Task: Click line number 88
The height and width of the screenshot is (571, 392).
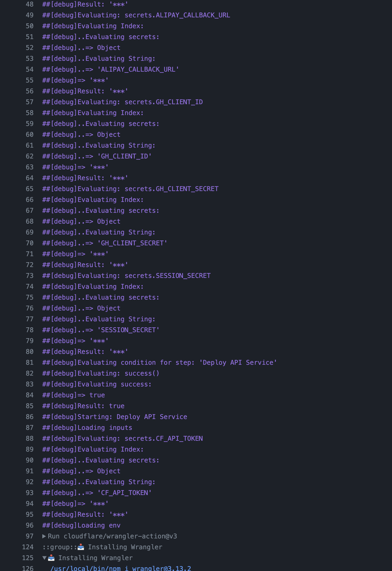Action: click(30, 439)
